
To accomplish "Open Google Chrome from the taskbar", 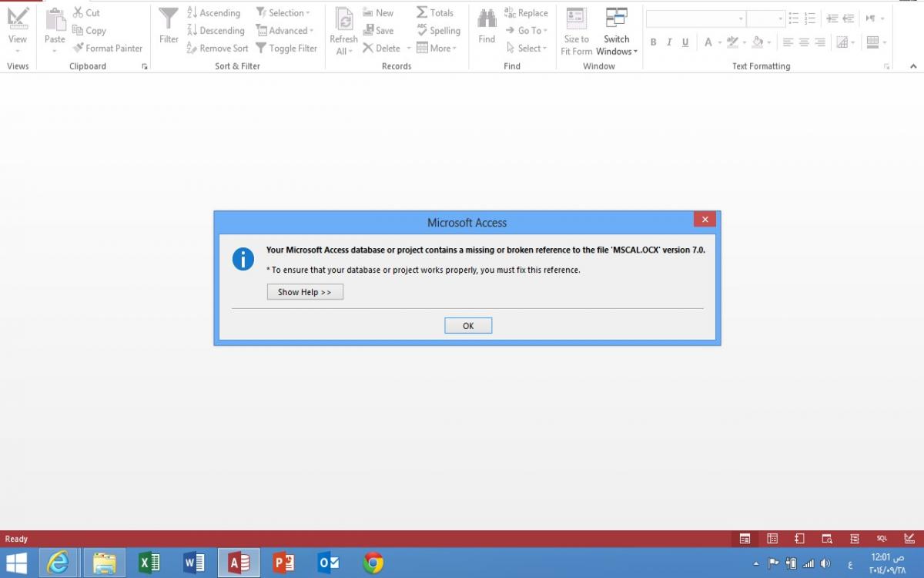I will click(x=373, y=563).
